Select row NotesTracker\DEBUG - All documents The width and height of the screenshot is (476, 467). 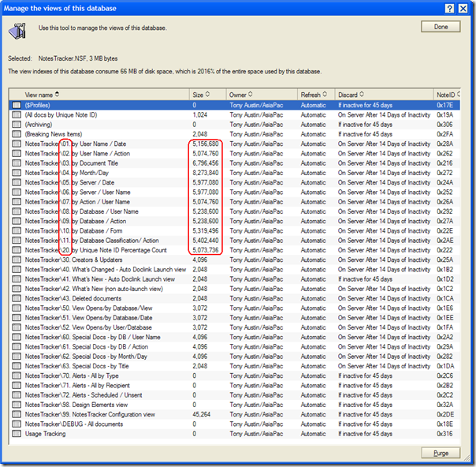click(234, 424)
